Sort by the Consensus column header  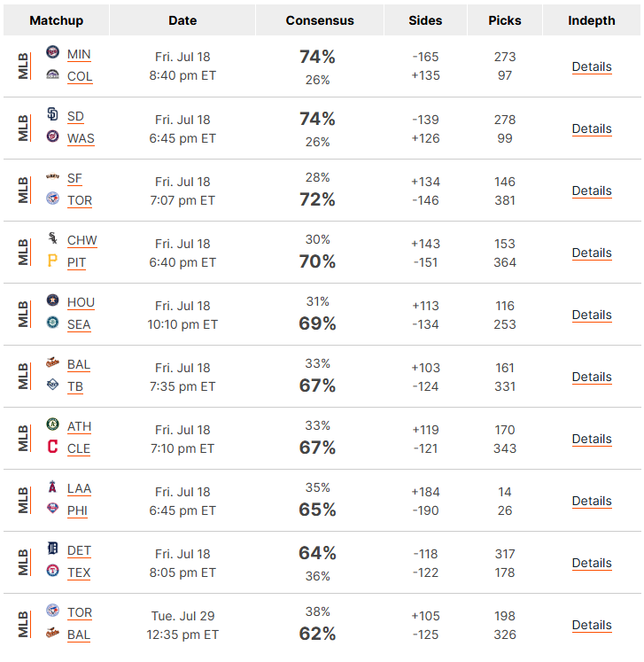tap(320, 20)
